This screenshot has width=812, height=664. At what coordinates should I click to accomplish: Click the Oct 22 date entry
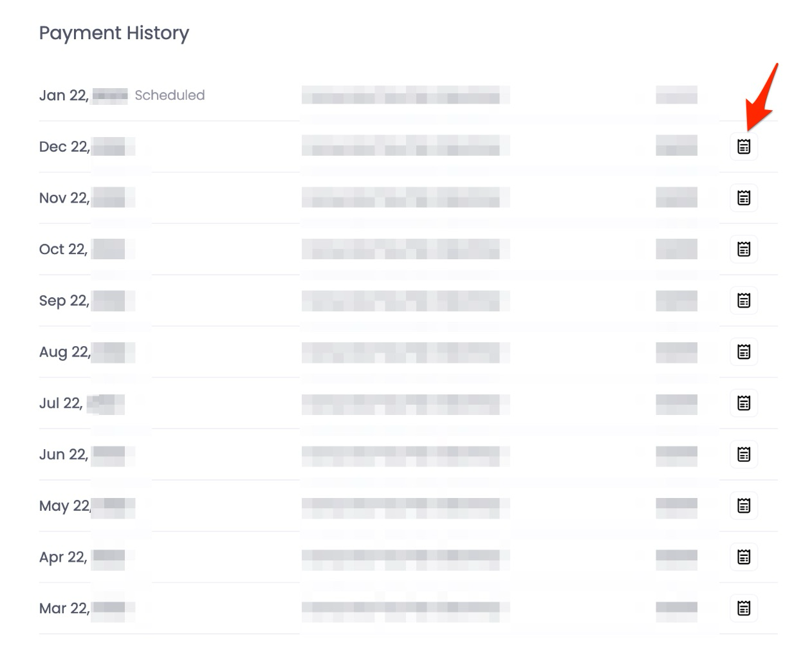tap(63, 249)
